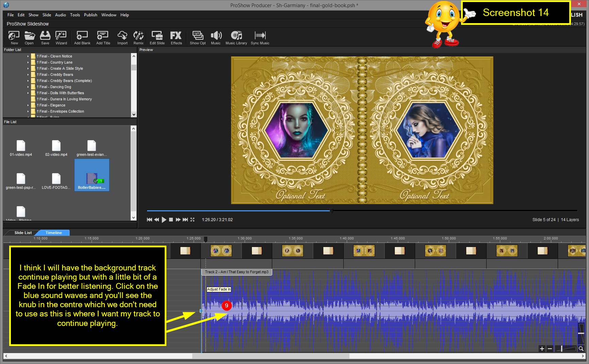Select the 02-video.mp4 file
This screenshot has height=364, width=589.
click(x=56, y=148)
